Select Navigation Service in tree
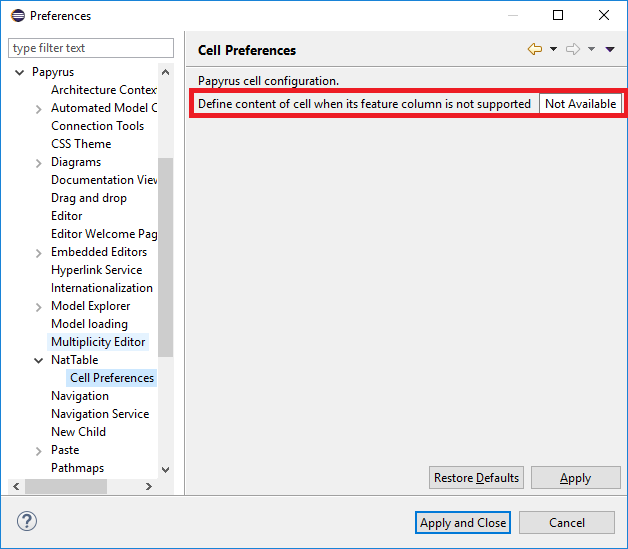The width and height of the screenshot is (628, 549). (x=100, y=414)
